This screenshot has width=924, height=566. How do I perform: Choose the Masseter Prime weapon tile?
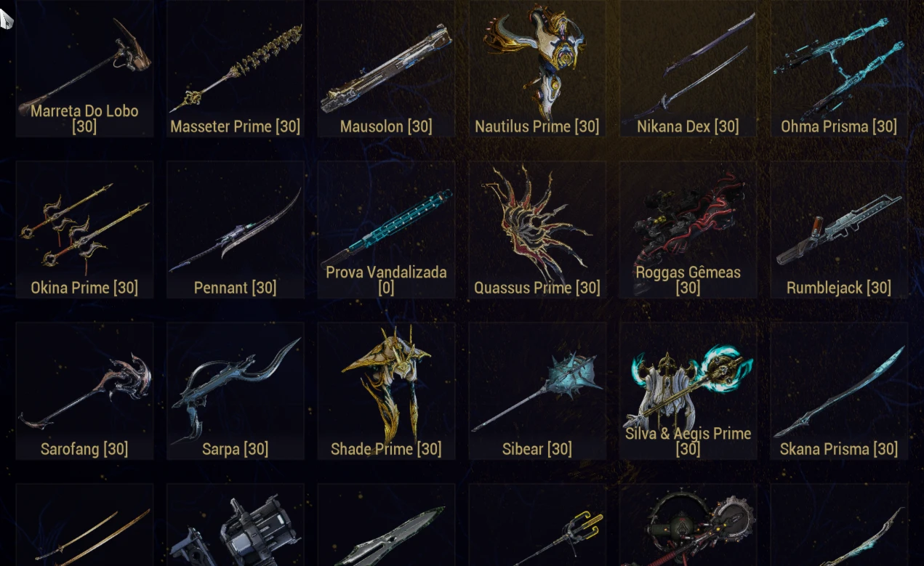236,68
